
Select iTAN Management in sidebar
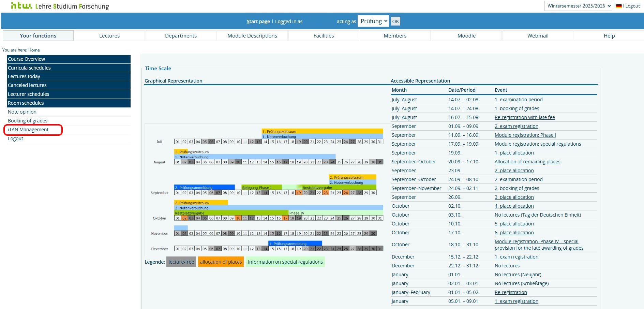tap(28, 130)
